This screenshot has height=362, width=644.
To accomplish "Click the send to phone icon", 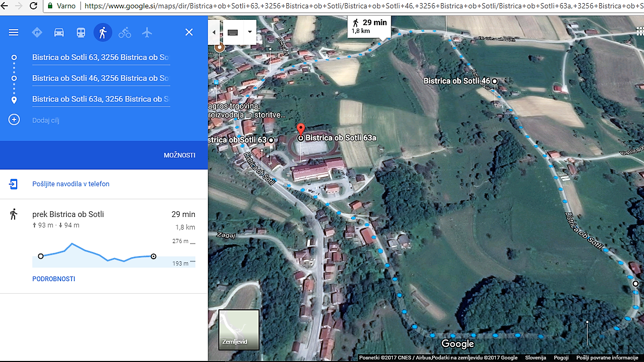I will click(14, 184).
